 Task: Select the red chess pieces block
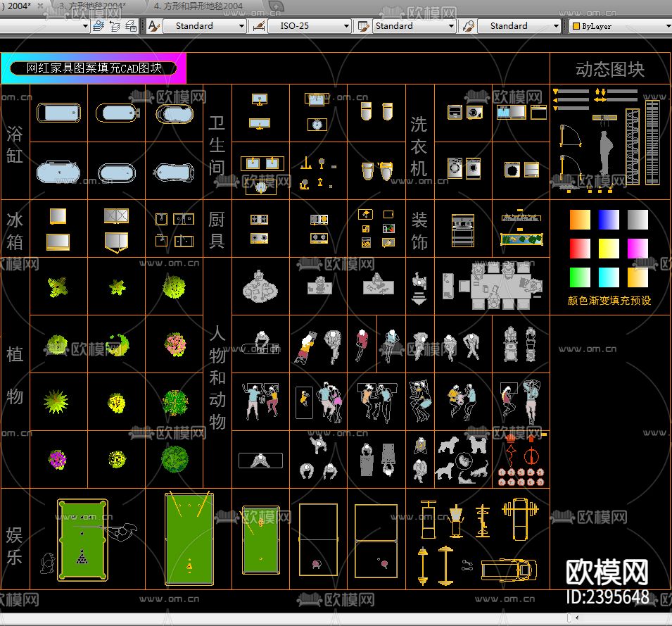521,461
